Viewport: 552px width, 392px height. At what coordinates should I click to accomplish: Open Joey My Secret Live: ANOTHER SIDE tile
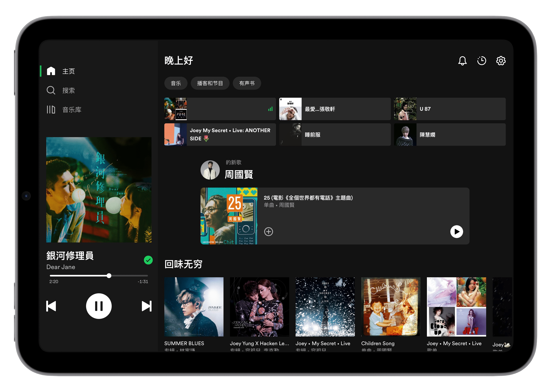(x=220, y=135)
